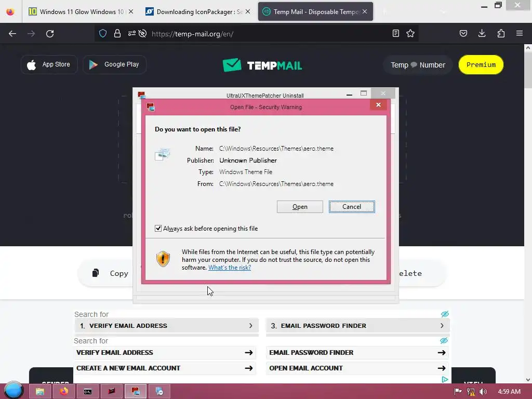Screen dimensions: 532x399
Task: Open the Firefox downloads panel
Action: tap(482, 33)
